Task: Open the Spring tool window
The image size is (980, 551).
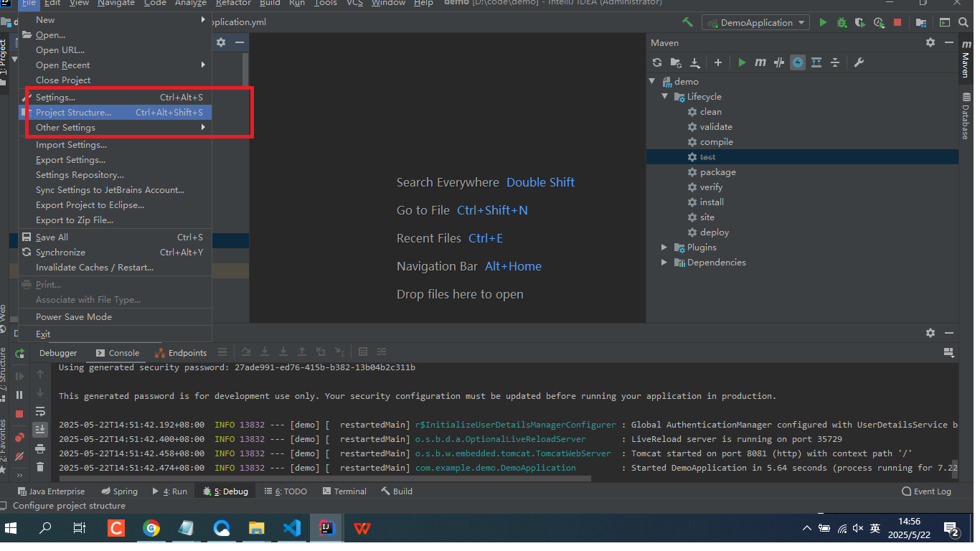Action: click(119, 491)
